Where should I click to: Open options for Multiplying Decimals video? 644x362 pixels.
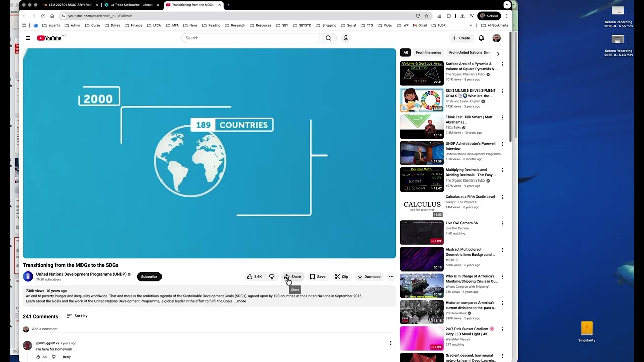[x=502, y=171]
